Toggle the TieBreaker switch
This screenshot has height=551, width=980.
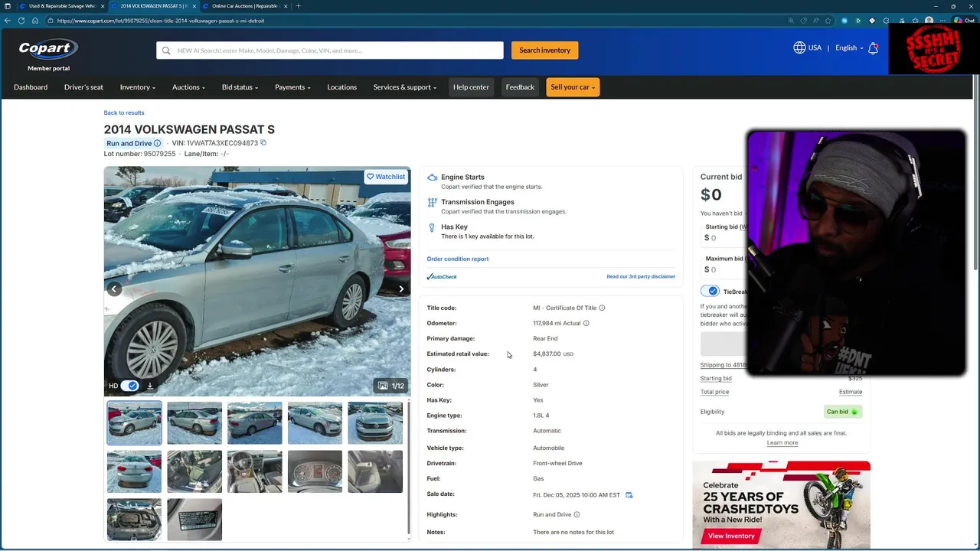(710, 292)
